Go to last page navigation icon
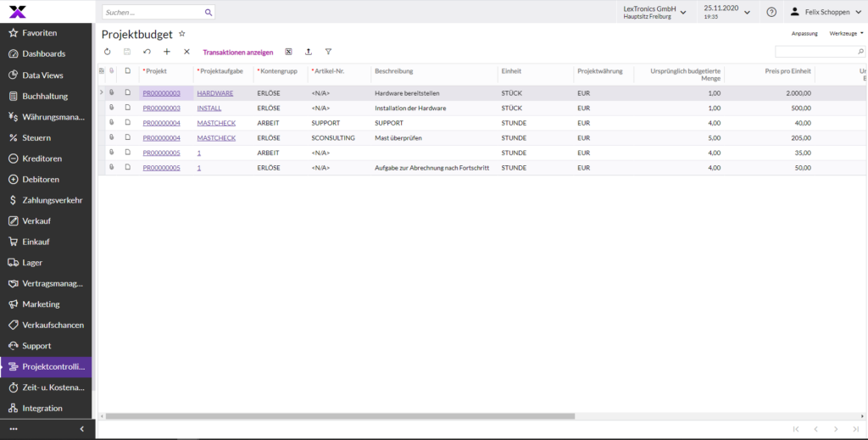 coord(856,429)
